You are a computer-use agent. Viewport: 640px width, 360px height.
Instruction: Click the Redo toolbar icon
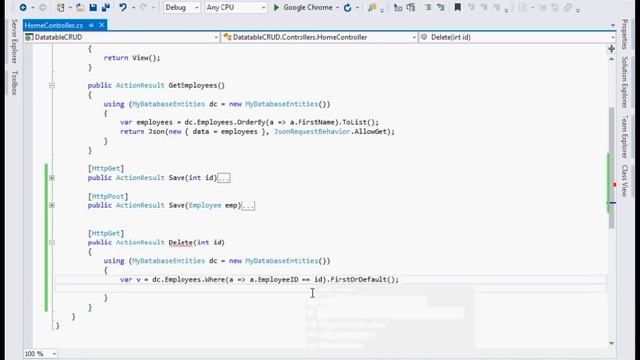coord(144,7)
